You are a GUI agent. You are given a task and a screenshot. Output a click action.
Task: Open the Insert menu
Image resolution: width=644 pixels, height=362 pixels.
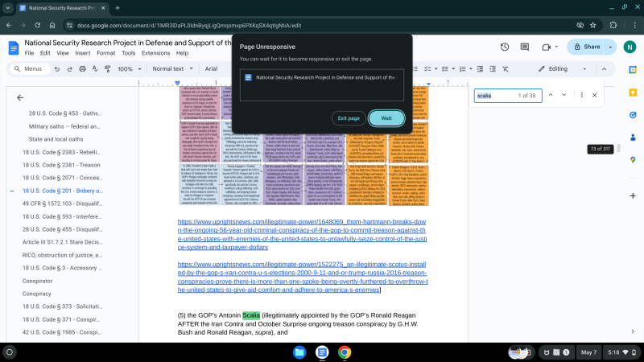(83, 53)
